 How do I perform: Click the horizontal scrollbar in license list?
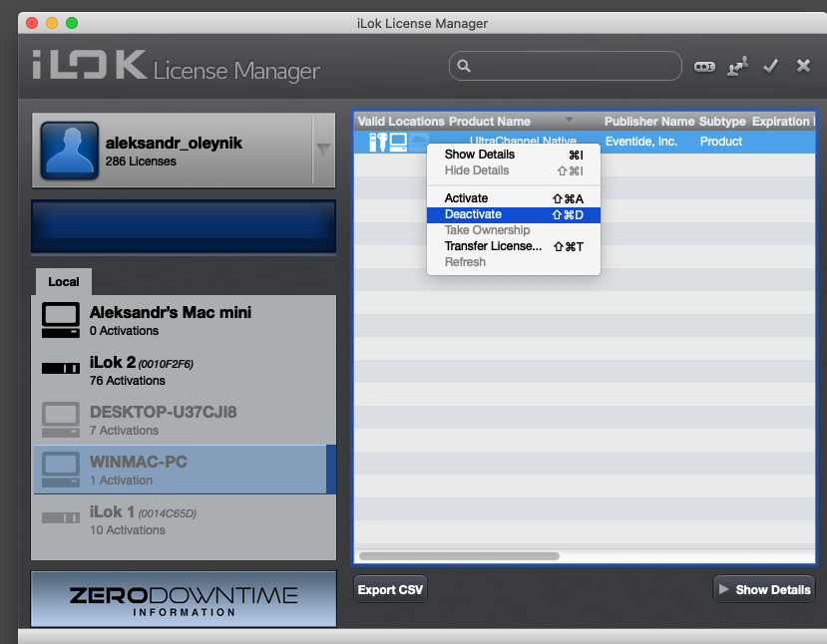(459, 556)
